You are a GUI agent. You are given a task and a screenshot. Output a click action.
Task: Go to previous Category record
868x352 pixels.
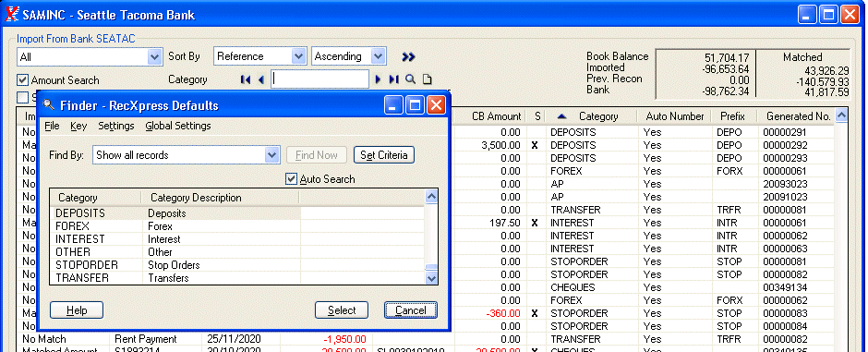260,79
